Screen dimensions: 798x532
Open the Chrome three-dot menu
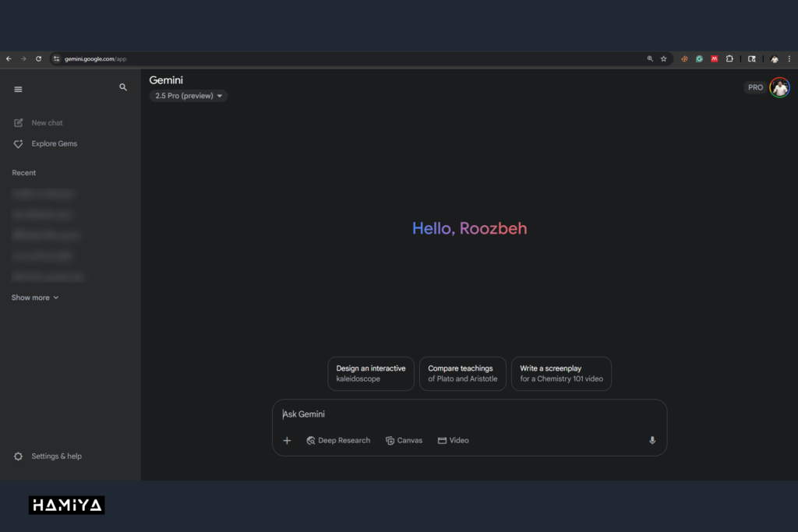coord(789,59)
